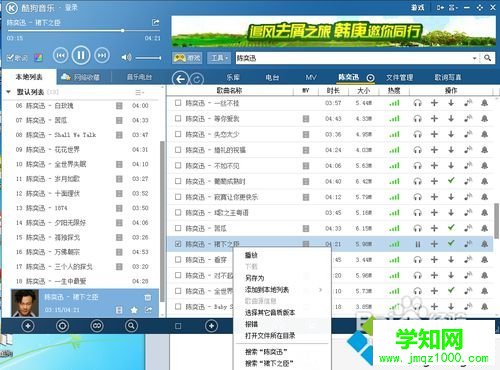Click the bell icon on 寂寞让你更快乐 row
This screenshot has height=370, width=500.
click(484, 197)
